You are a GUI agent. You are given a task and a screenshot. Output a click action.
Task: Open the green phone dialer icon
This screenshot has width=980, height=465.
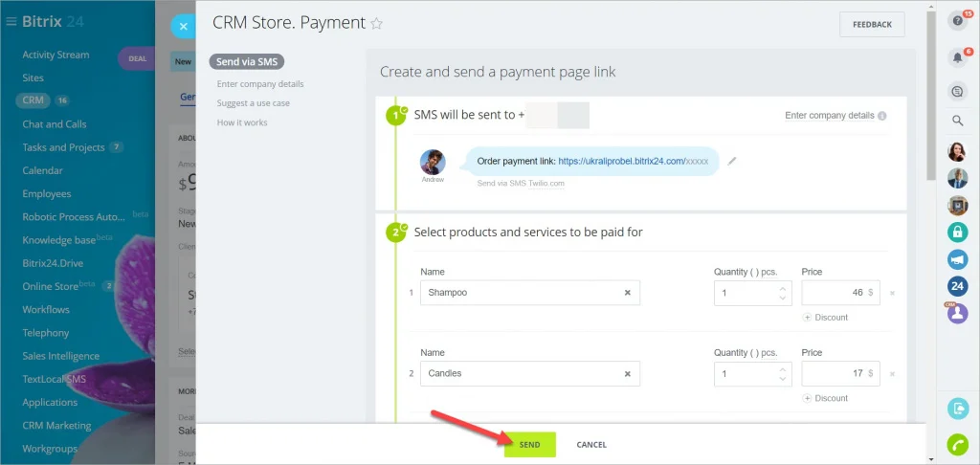(x=957, y=444)
